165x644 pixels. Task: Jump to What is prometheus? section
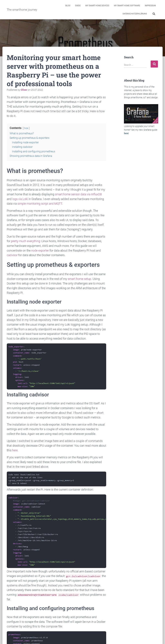pos(22,133)
